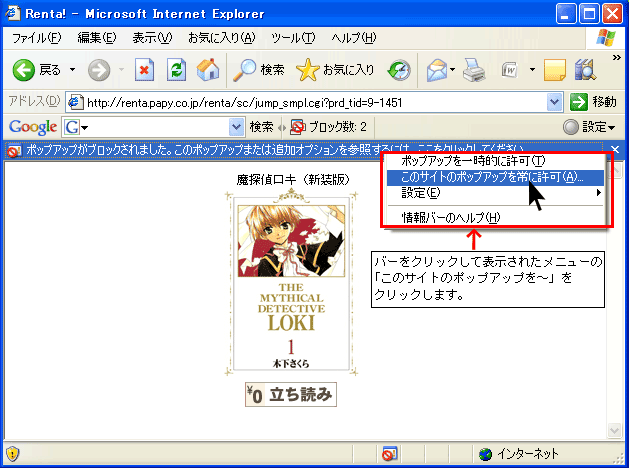629x468 pixels.
Task: Click the Loki manga cover thumbnail
Action: 290,286
